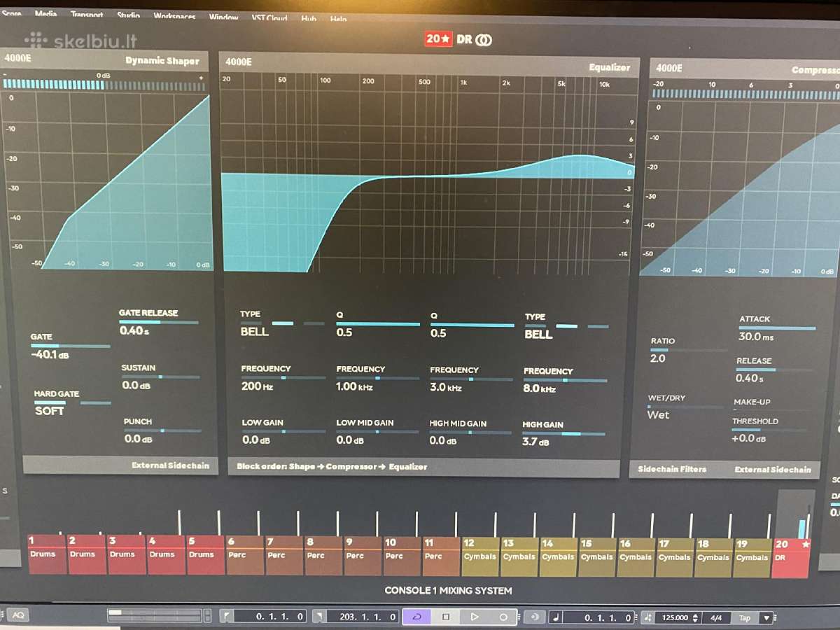840x630 pixels.
Task: Click the Tap tempo button
Action: [x=745, y=617]
